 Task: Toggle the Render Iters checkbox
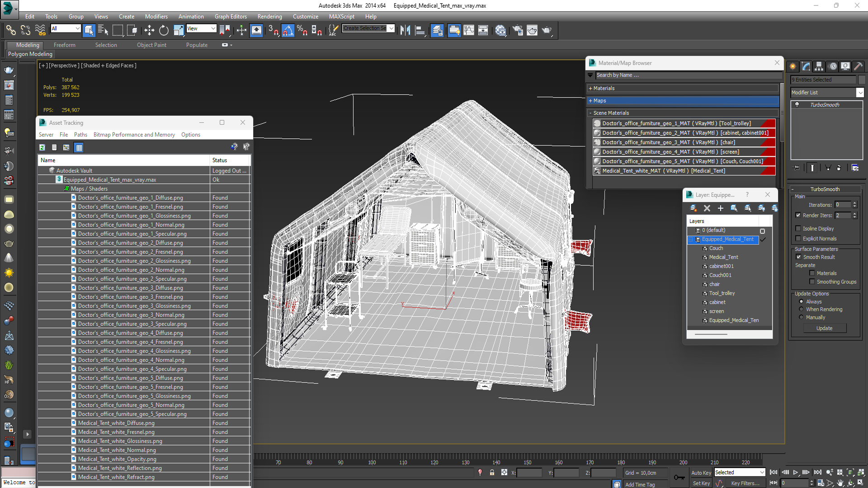(798, 216)
